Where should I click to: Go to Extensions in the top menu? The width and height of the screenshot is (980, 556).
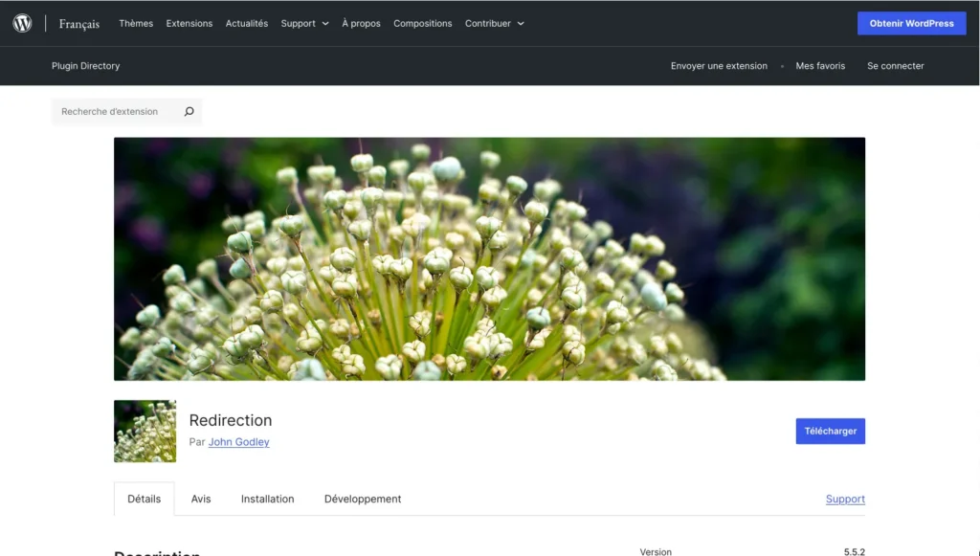tap(189, 23)
